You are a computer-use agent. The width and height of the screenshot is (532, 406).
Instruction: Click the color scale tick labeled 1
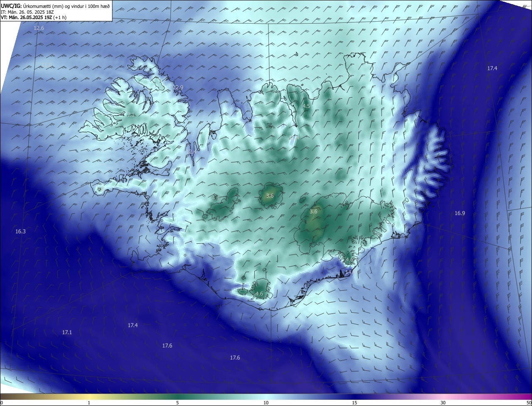(x=89, y=403)
